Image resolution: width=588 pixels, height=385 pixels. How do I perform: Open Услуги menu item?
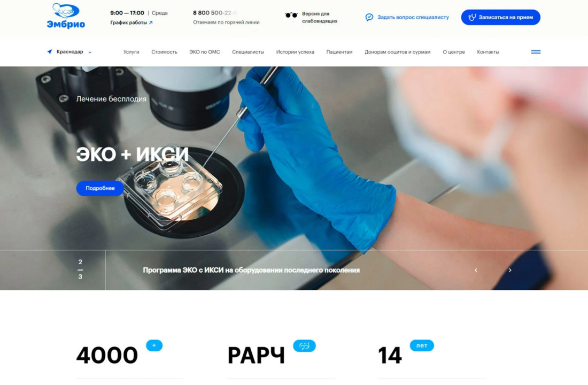point(131,52)
